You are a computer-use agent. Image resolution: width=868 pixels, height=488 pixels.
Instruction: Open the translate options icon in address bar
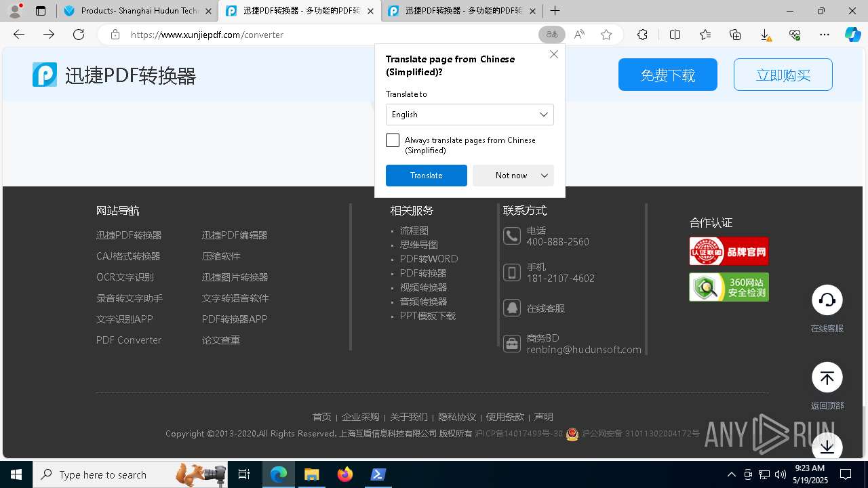551,35
